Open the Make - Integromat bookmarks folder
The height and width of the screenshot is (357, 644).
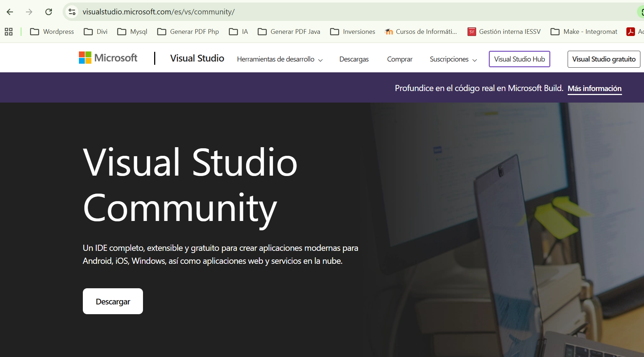click(583, 32)
